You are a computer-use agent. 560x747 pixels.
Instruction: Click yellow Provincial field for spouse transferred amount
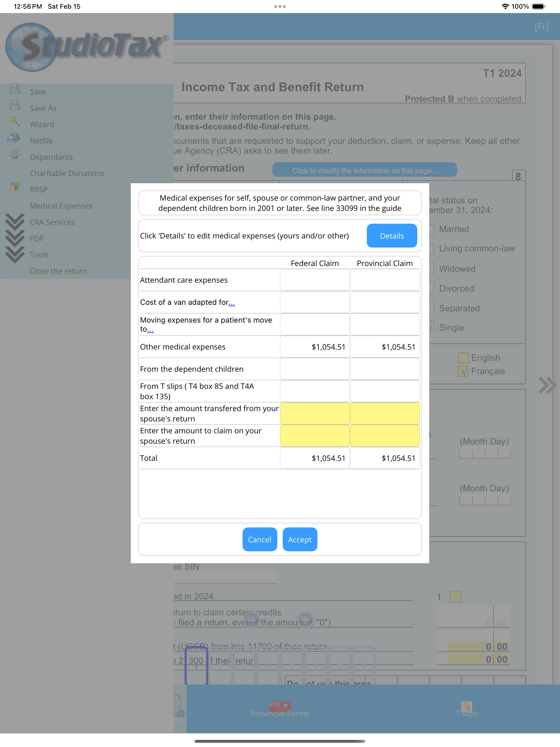click(x=385, y=413)
